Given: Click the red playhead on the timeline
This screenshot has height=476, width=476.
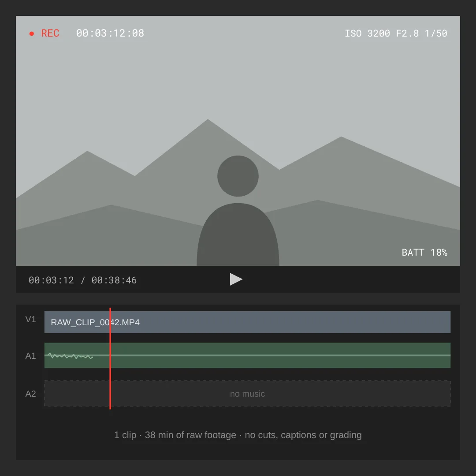Looking at the screenshot, I should point(110,358).
